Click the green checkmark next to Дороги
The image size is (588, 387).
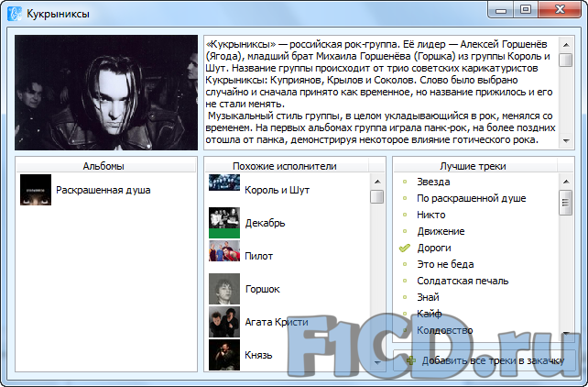coord(405,248)
